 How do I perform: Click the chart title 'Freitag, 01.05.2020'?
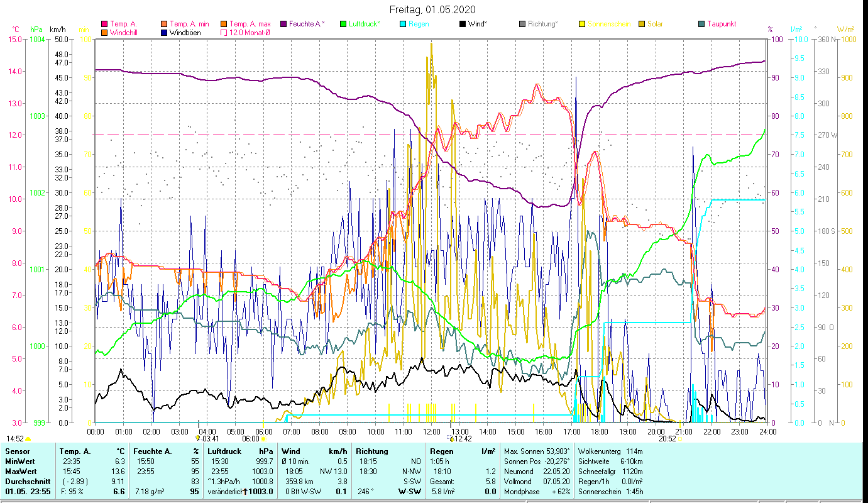433,9
